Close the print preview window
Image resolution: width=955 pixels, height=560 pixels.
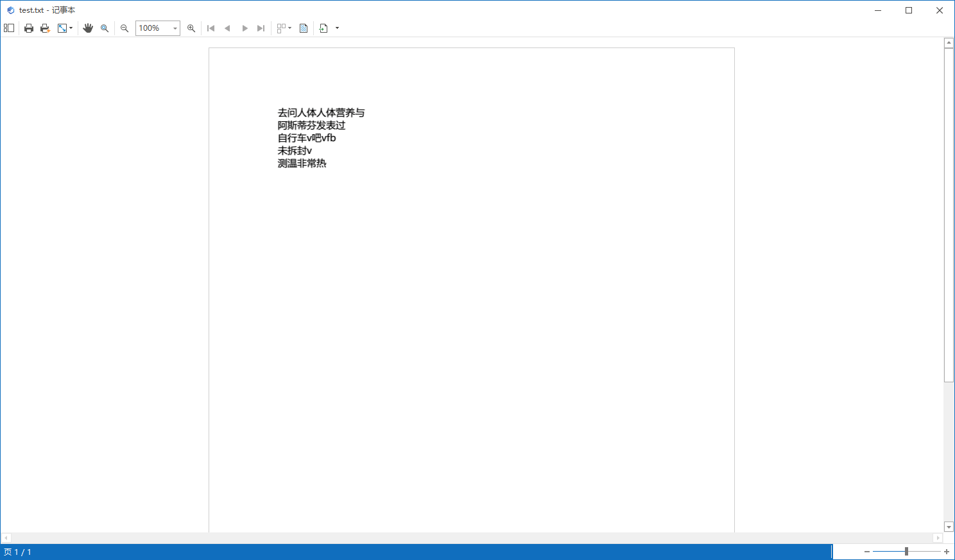tap(940, 10)
